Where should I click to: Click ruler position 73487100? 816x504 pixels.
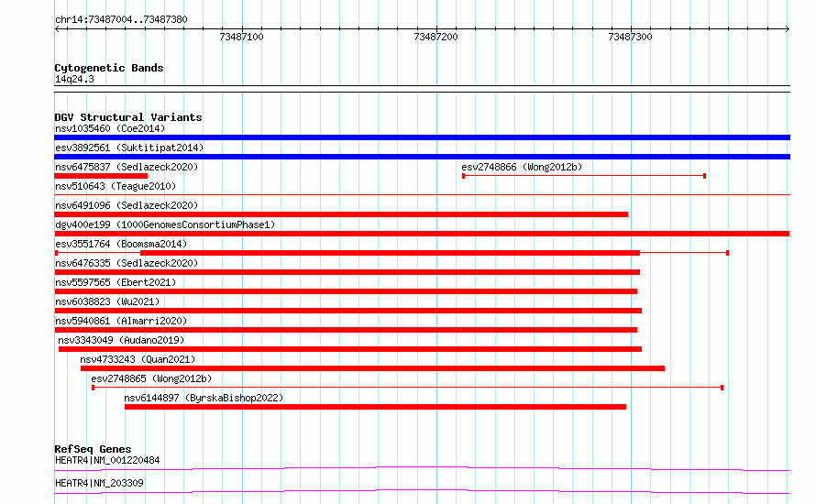click(x=241, y=37)
